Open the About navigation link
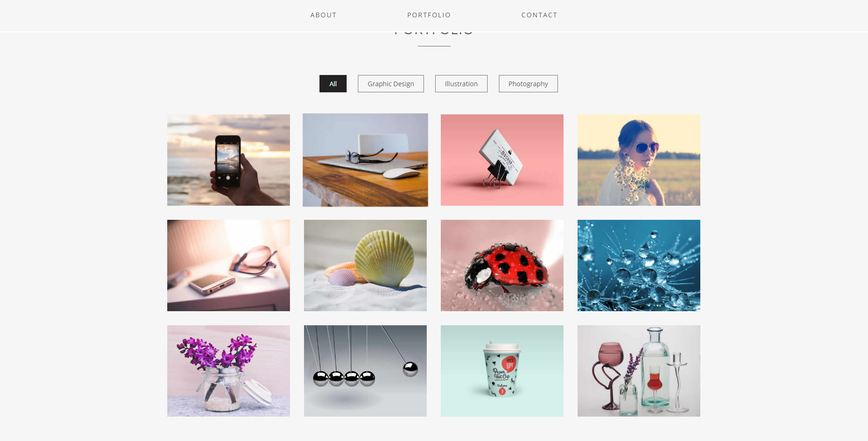The image size is (868, 441). (x=323, y=15)
